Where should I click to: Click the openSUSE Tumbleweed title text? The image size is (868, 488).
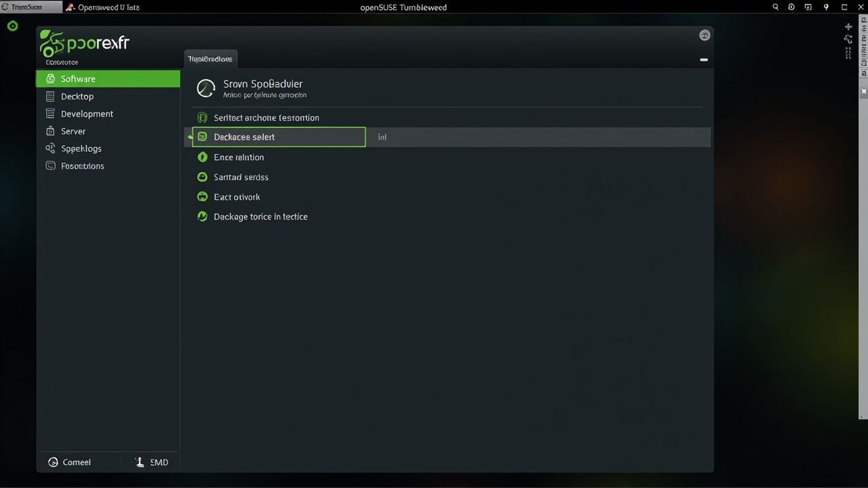(403, 7)
